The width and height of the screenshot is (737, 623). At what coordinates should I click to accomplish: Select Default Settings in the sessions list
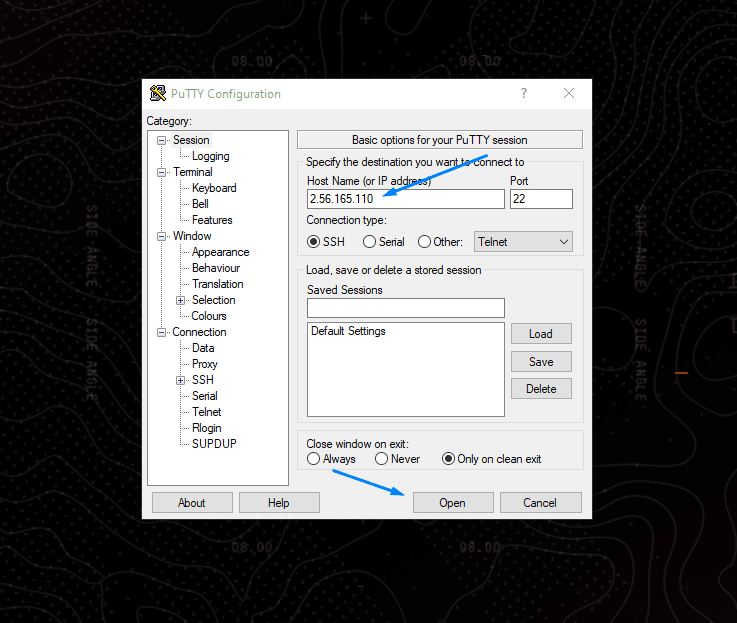click(x=348, y=331)
